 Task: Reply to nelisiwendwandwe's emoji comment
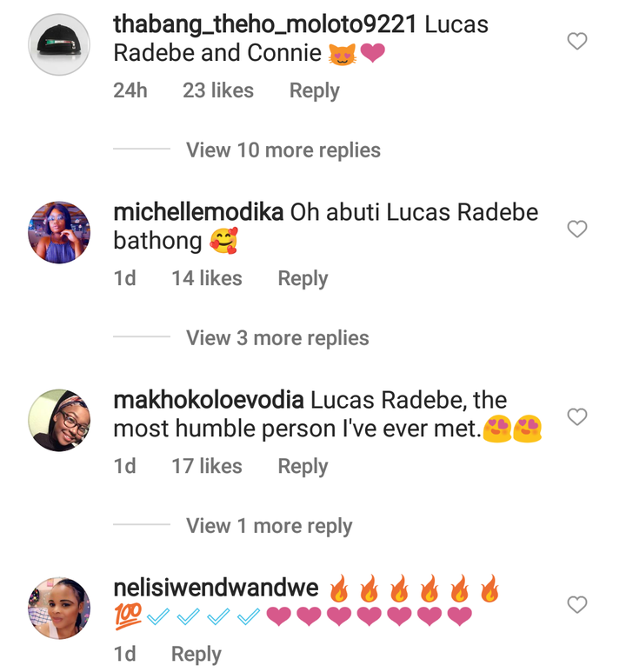click(196, 654)
